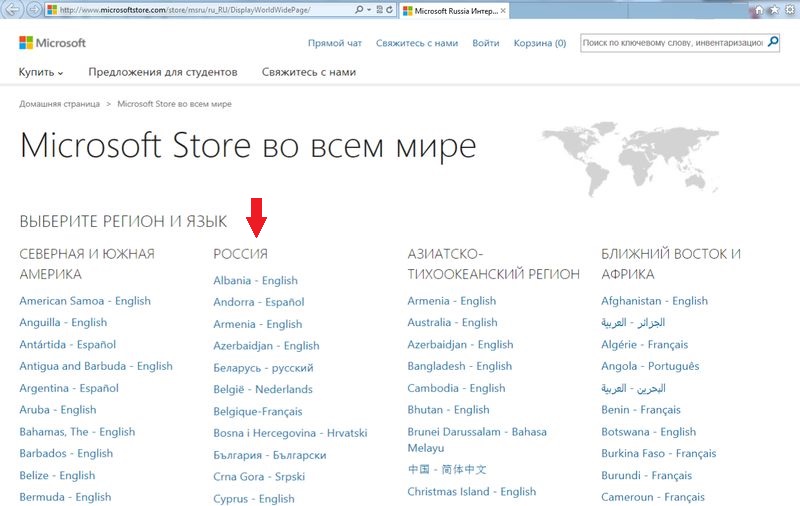Select Argentina - Español
Screen dimensions: 800x506
tap(69, 388)
